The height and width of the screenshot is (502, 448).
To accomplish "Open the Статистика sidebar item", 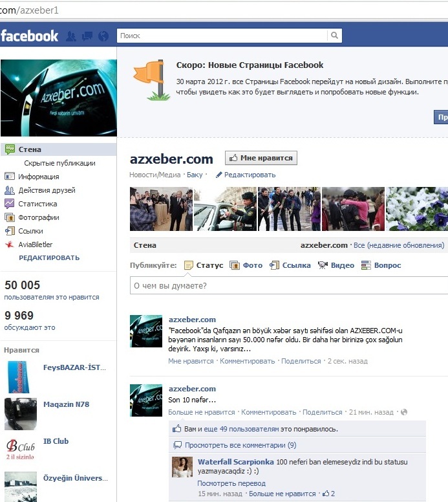I will pyautogui.click(x=31, y=204).
